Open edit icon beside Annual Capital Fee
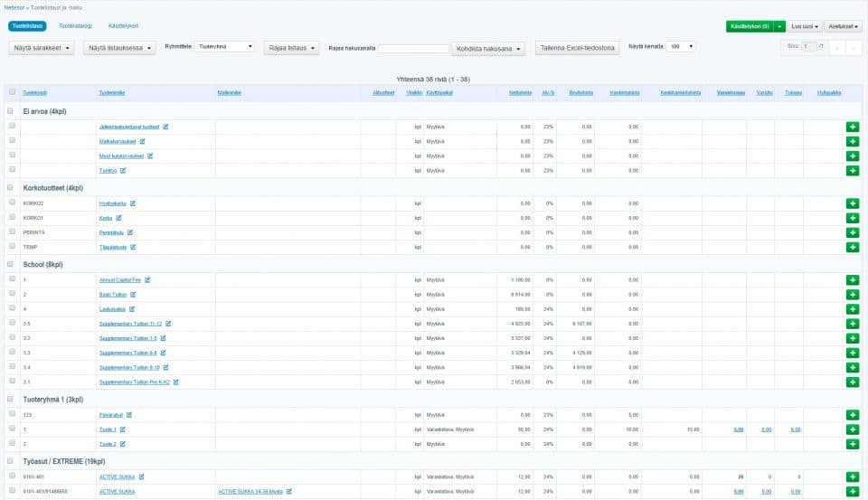 coord(147,279)
